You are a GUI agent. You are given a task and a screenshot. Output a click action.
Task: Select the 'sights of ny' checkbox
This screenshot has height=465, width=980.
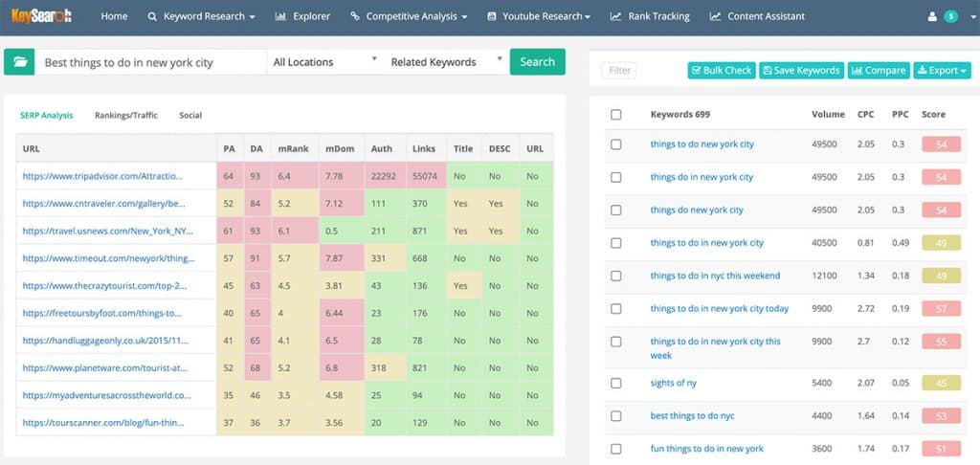point(616,383)
